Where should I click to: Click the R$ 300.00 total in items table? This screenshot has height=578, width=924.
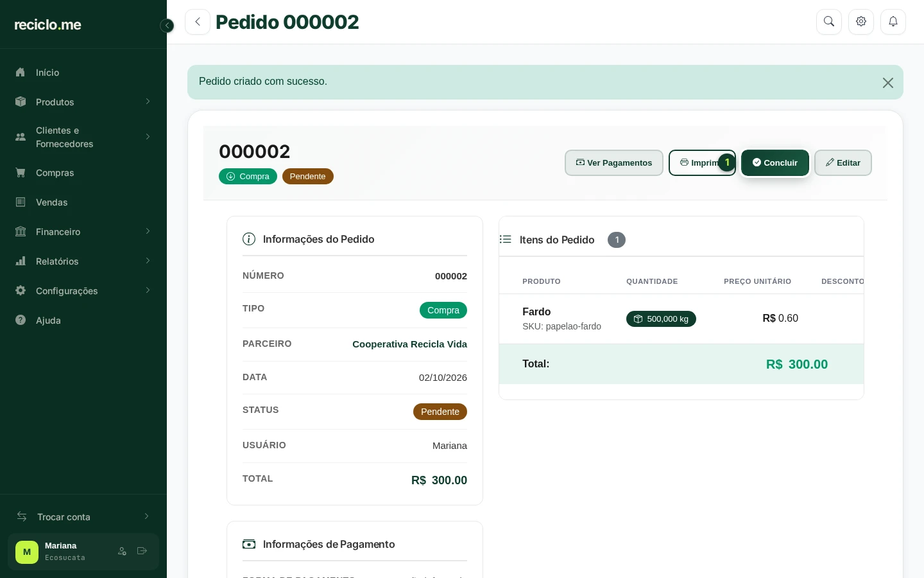(797, 364)
